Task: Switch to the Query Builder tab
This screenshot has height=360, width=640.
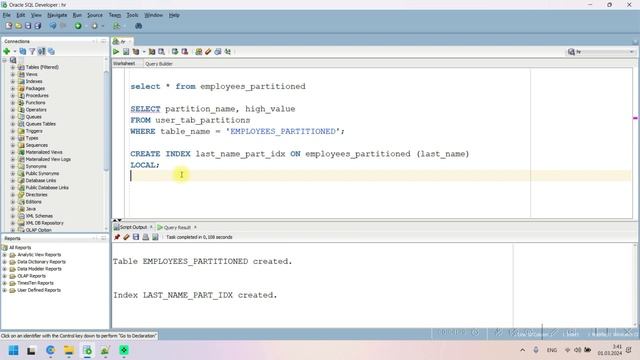Action: (x=159, y=64)
